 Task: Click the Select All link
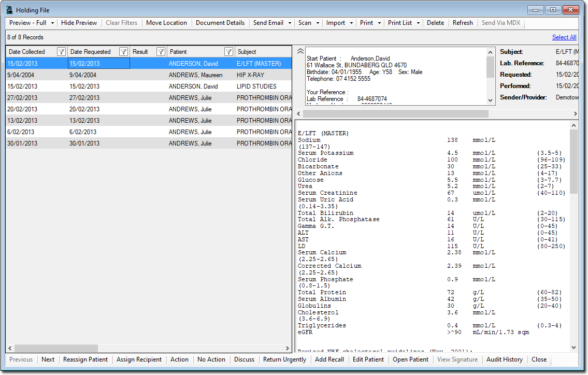click(564, 37)
